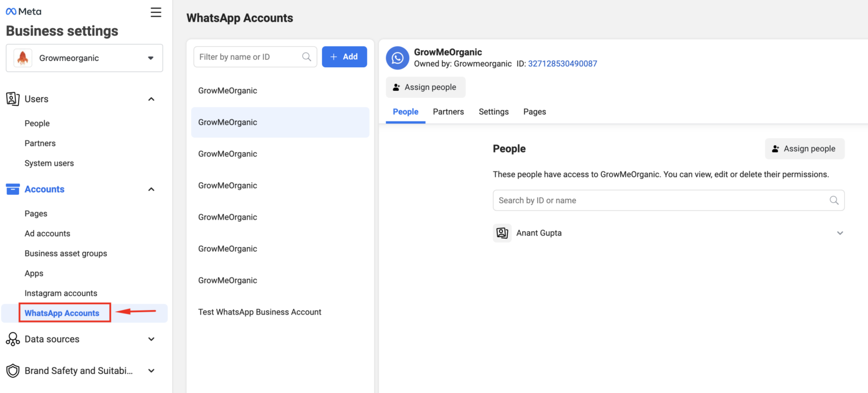The image size is (868, 393).
Task: Click Assign people below the account ID
Action: (x=426, y=88)
